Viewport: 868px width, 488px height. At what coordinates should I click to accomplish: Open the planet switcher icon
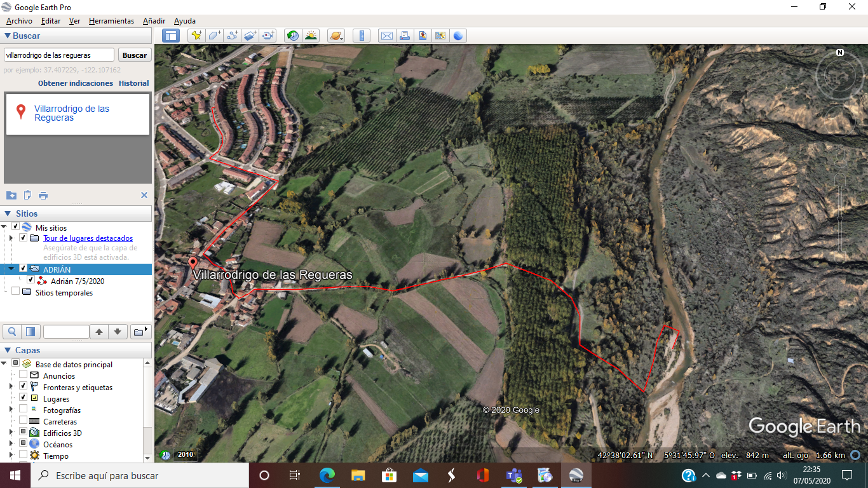(336, 36)
